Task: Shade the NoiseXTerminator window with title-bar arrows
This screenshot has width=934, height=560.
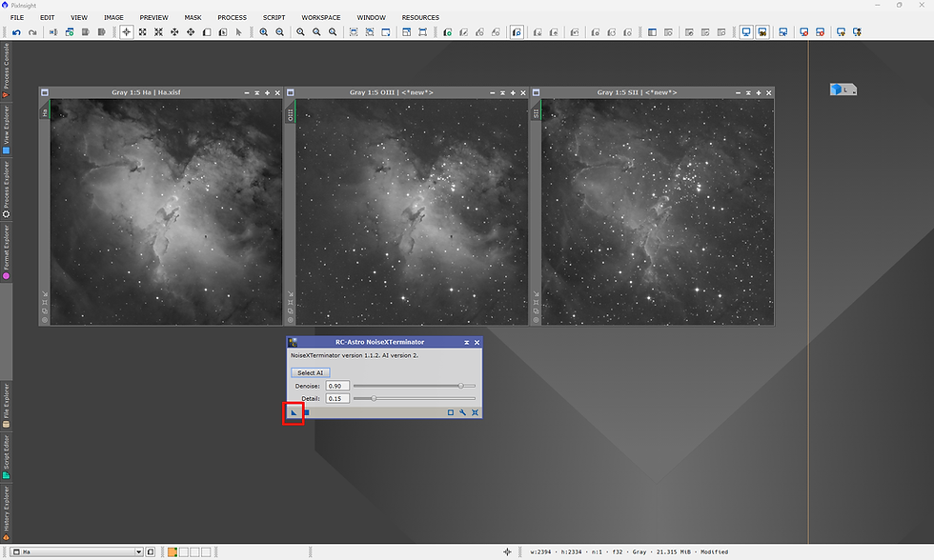Action: 466,342
